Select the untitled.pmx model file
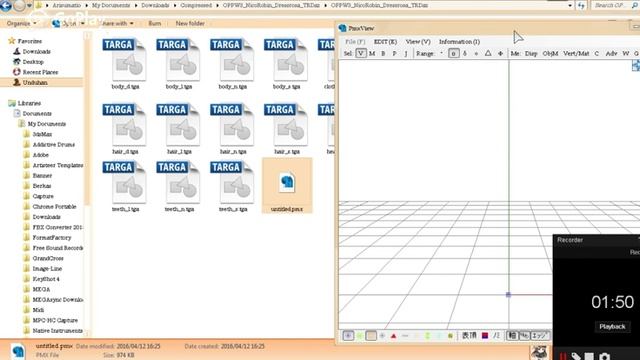The width and height of the screenshot is (640, 360). [x=287, y=185]
